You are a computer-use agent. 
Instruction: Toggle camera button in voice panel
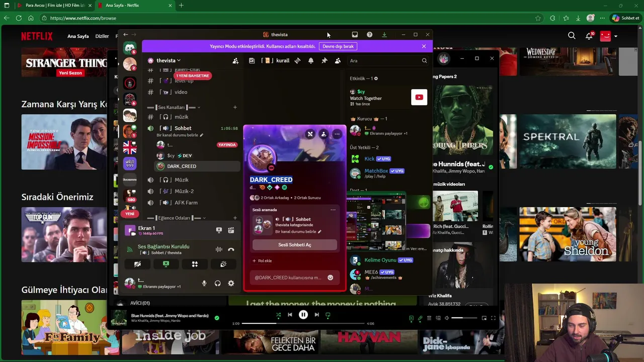click(x=137, y=264)
